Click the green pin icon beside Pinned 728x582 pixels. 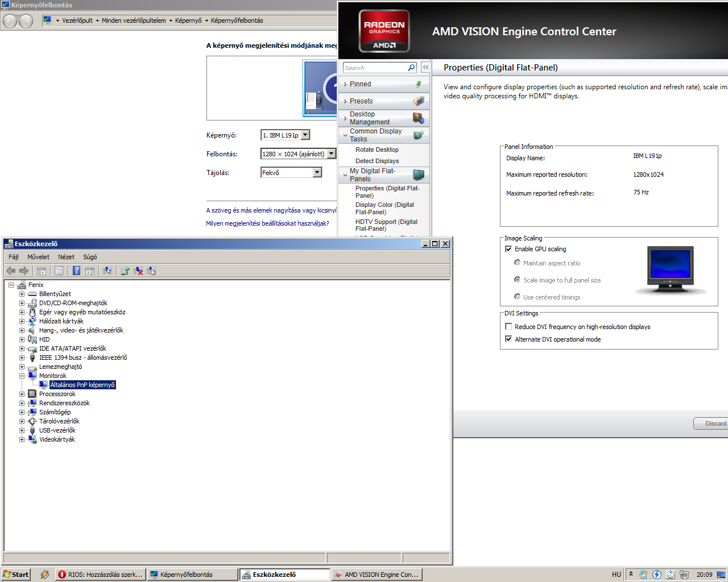(419, 84)
